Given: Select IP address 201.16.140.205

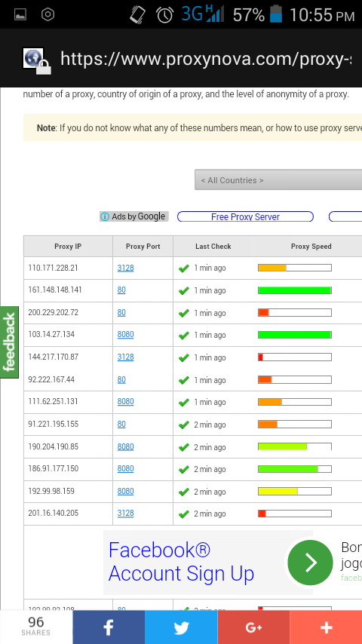Looking at the screenshot, I should pos(53,513).
